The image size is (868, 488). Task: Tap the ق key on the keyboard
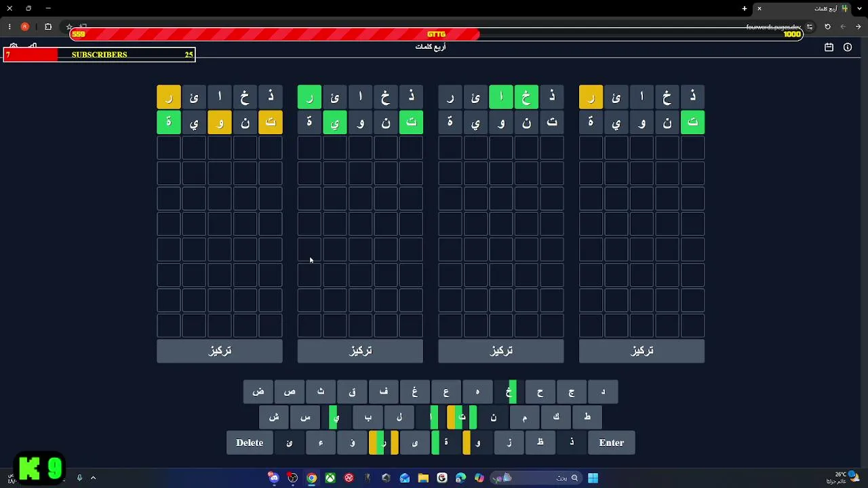click(x=352, y=392)
